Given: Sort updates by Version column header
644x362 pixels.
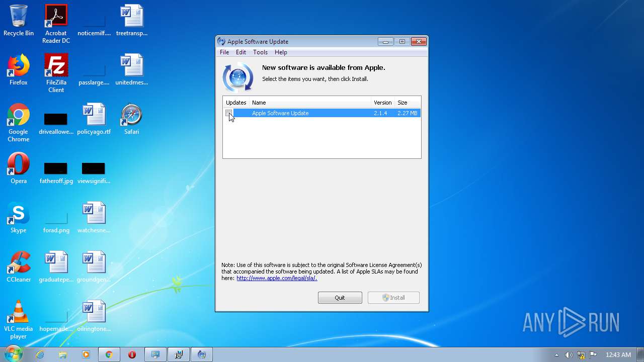Looking at the screenshot, I should pyautogui.click(x=383, y=103).
